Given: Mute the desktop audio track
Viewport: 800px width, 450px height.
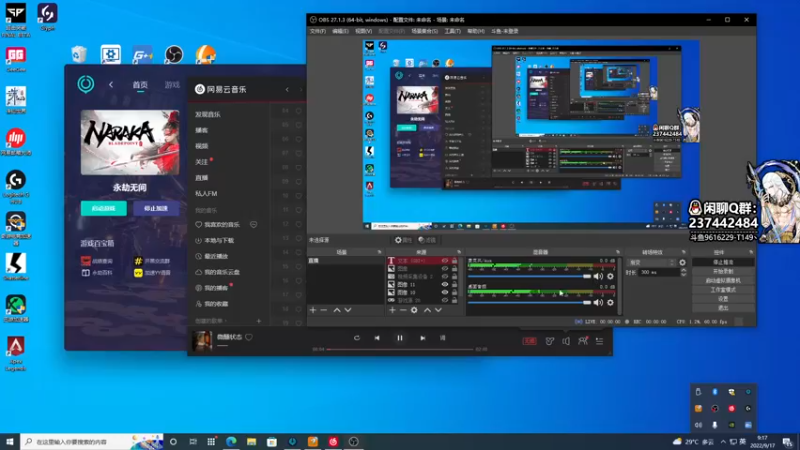Looking at the screenshot, I should coord(598,303).
